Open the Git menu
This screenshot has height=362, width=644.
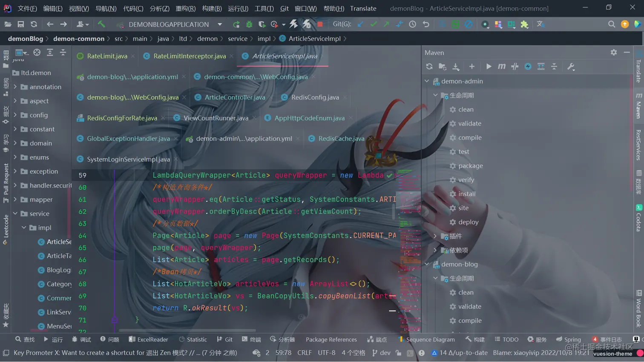coord(284,9)
